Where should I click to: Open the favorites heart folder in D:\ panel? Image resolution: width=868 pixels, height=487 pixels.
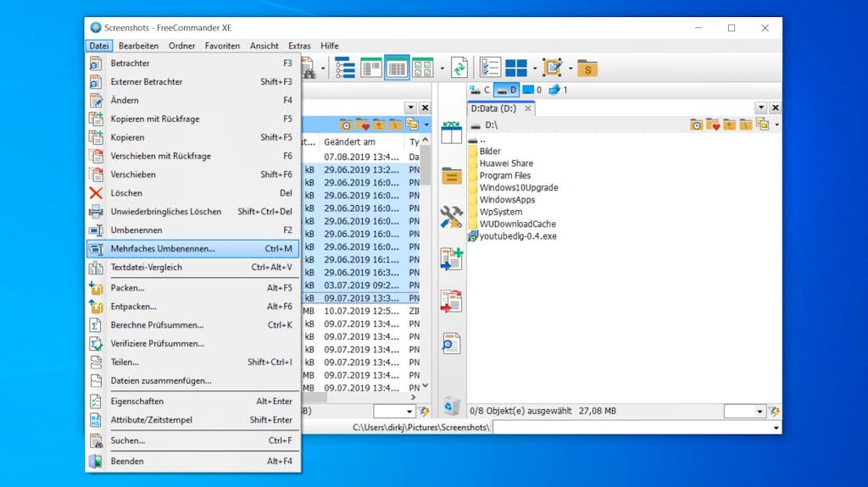pyautogui.click(x=713, y=125)
